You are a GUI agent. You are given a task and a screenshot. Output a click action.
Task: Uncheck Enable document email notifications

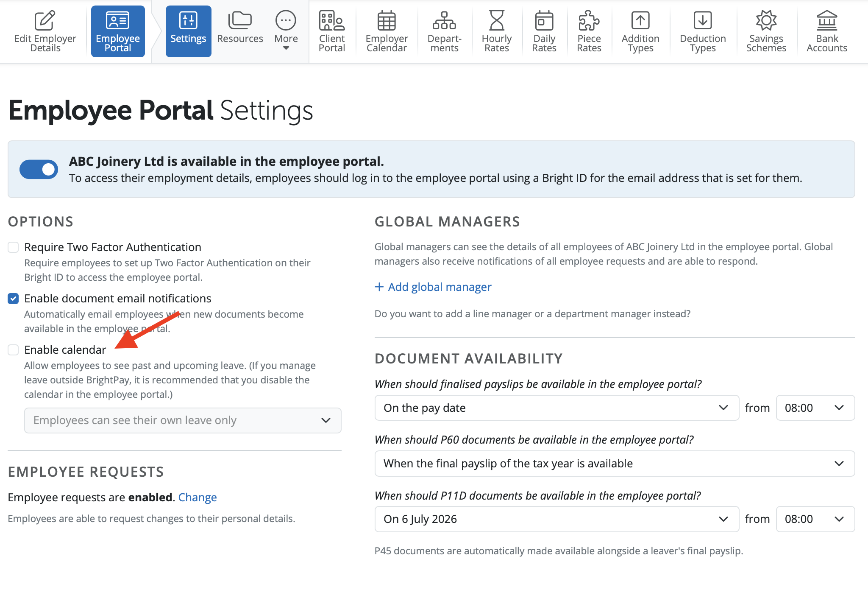pyautogui.click(x=14, y=299)
